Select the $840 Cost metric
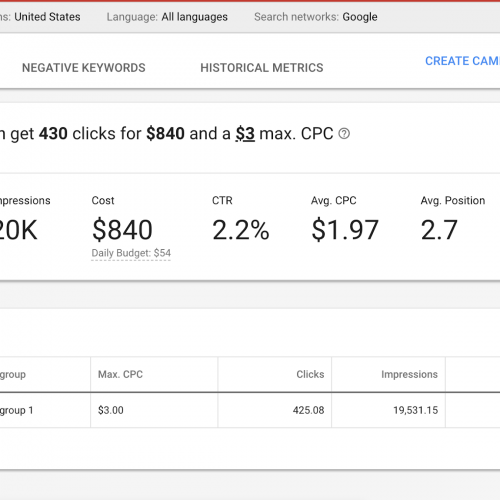This screenshot has height=500, width=500. point(122,230)
